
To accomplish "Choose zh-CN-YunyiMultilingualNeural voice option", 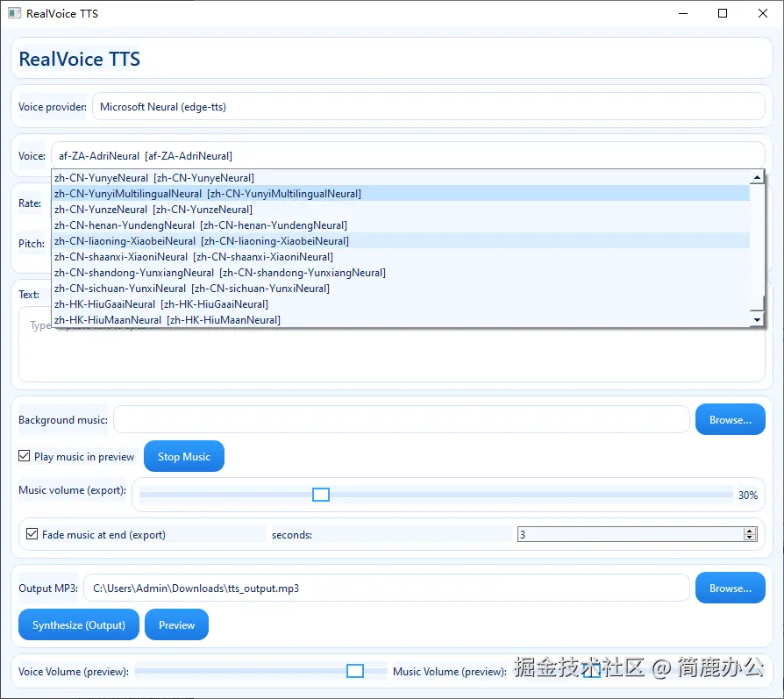I will 401,194.
